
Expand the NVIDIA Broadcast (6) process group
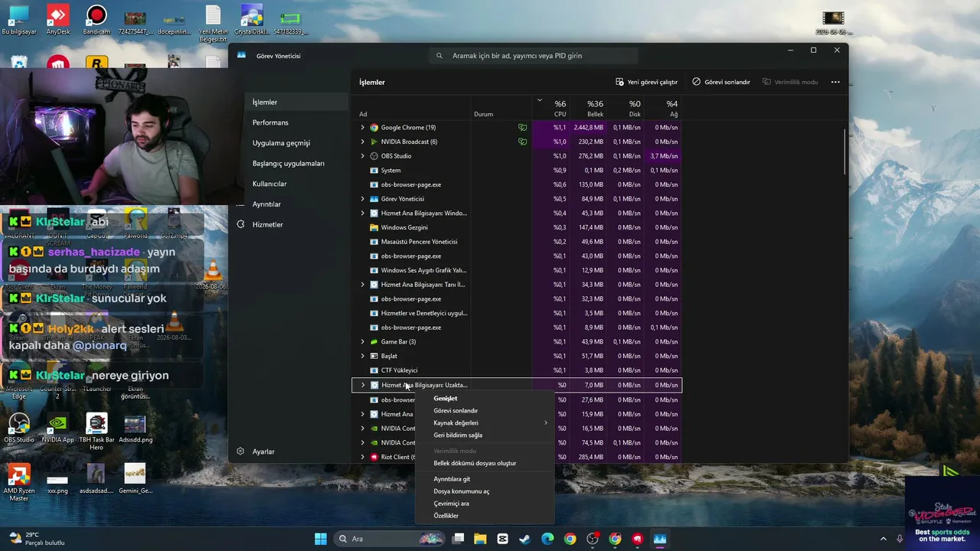click(x=363, y=142)
